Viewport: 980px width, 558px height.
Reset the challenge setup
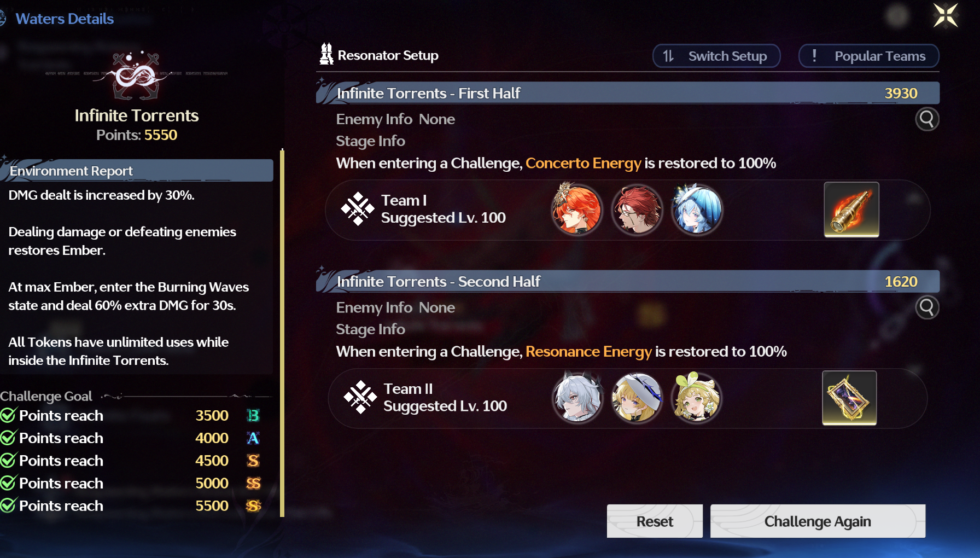click(655, 521)
